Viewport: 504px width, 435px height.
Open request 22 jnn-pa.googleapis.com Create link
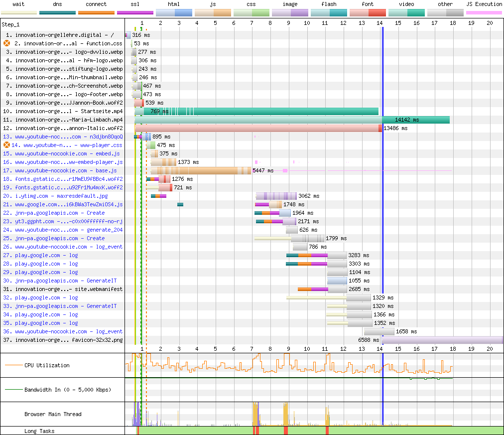click(54, 213)
